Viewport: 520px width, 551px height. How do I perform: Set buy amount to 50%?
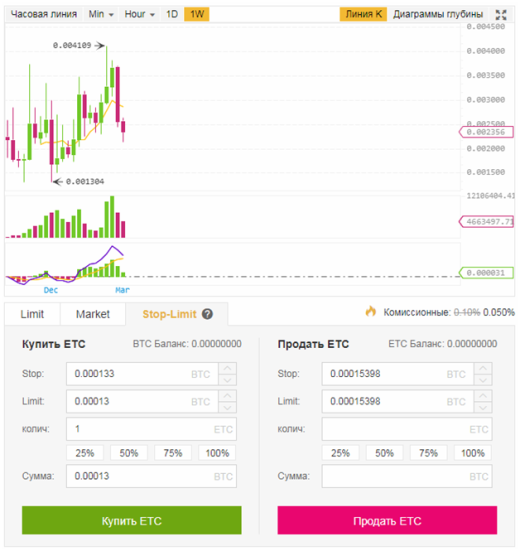(129, 453)
